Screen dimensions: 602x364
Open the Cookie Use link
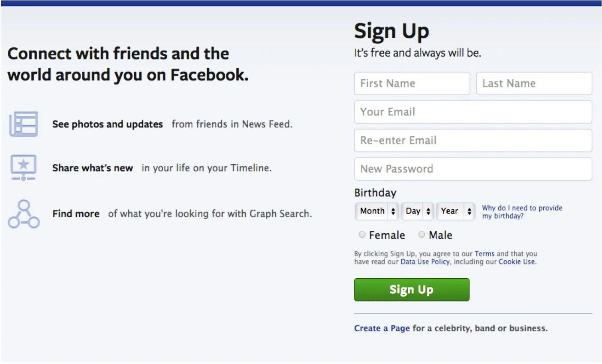point(517,262)
